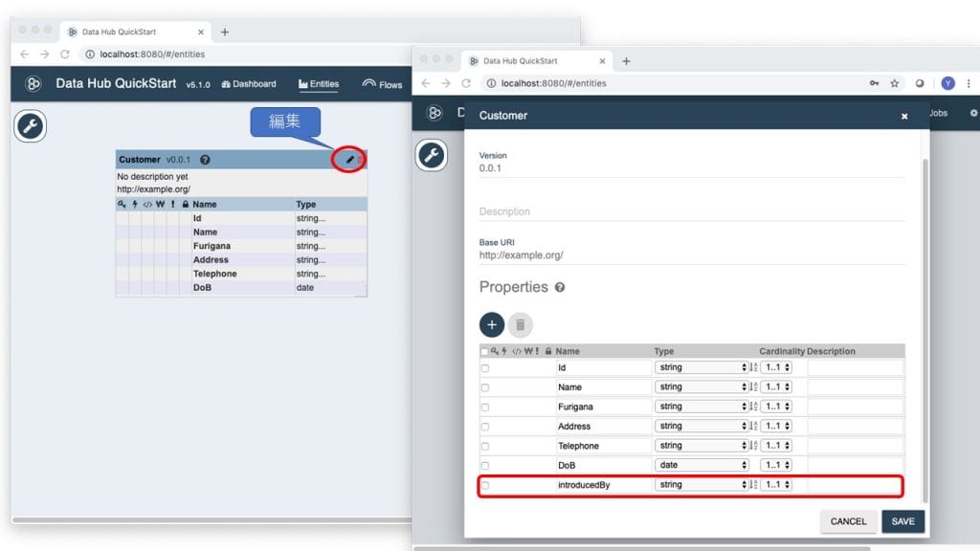Switch to the Flows tab
980x551 pixels.
pos(383,84)
